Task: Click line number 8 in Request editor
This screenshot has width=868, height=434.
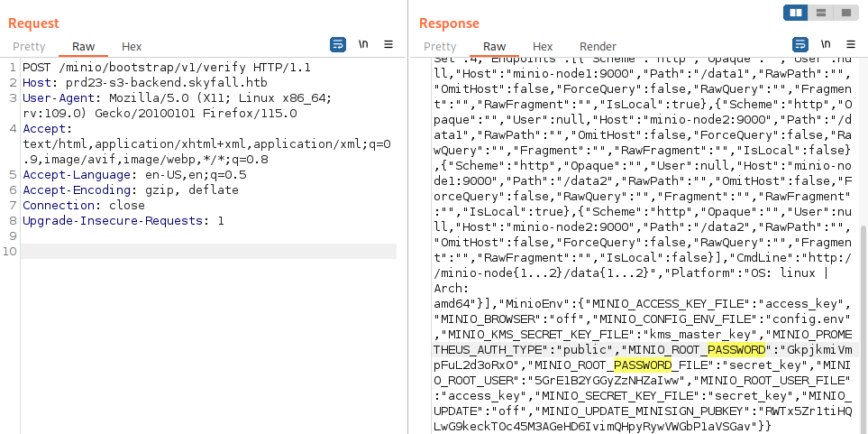Action: (x=13, y=220)
